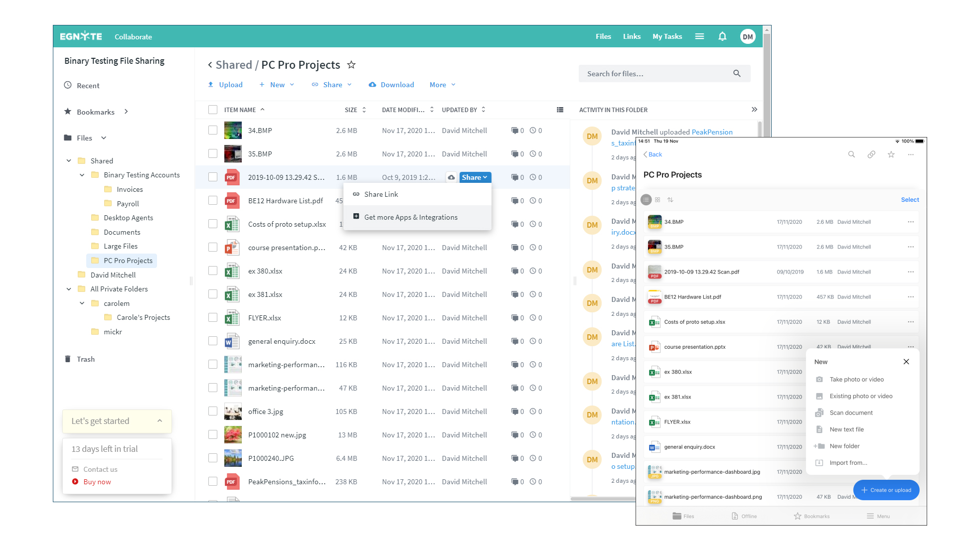The width and height of the screenshot is (980, 551).
Task: Open the New dropdown in toolbar
Action: 277,85
